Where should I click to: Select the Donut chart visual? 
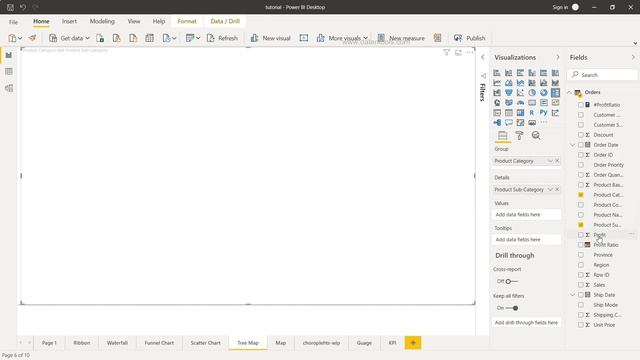(544, 93)
